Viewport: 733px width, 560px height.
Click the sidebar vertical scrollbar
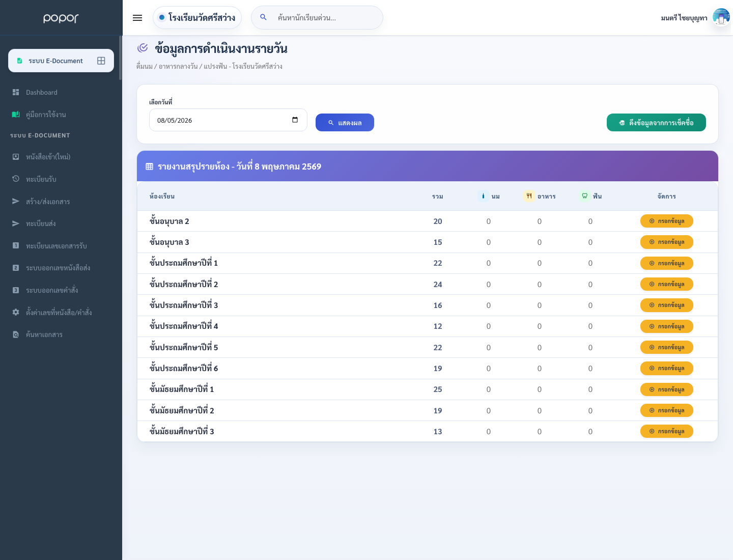pyautogui.click(x=120, y=58)
